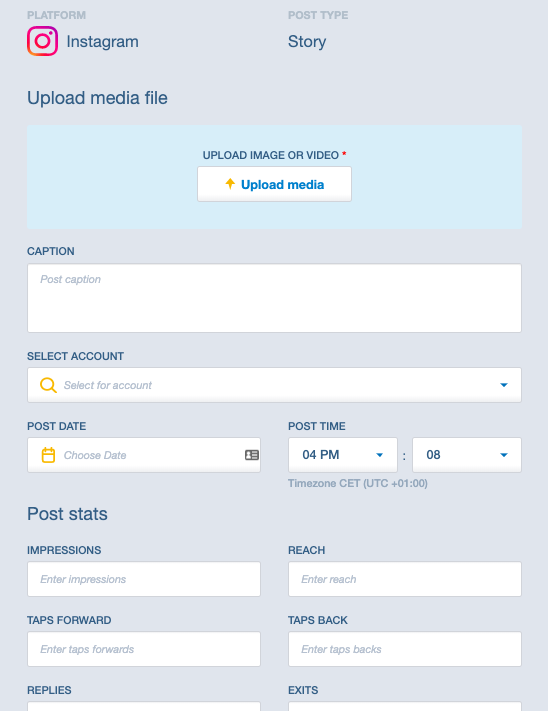Click the Replies input field
Viewport: 548px width, 711px height.
144,706
